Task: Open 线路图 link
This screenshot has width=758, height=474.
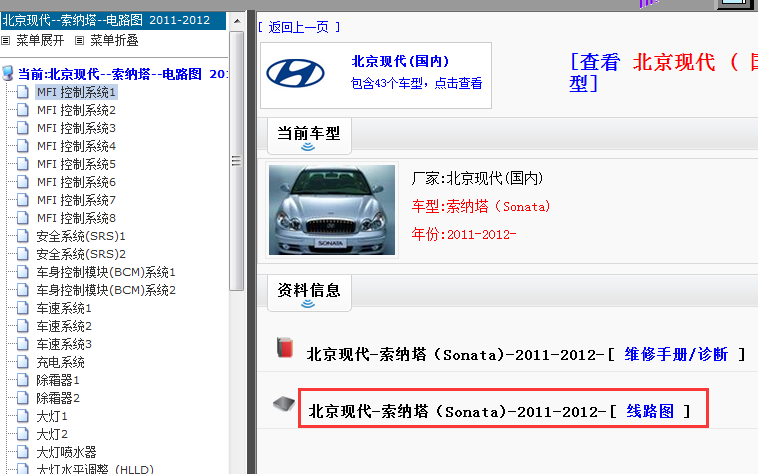Action: point(650,411)
